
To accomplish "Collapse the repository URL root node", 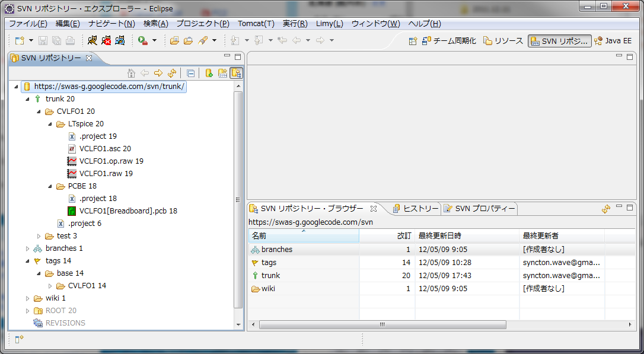I will [16, 87].
